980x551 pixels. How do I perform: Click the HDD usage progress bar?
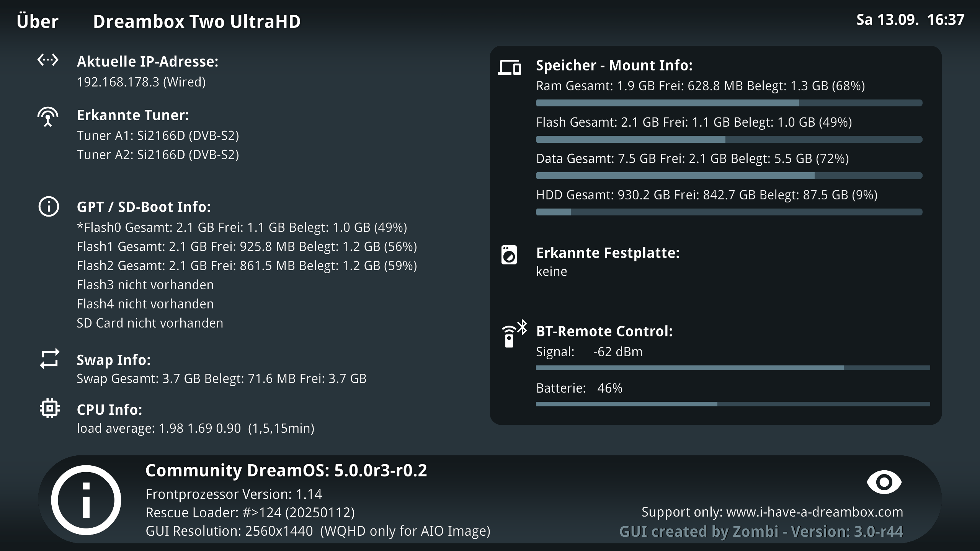point(729,212)
